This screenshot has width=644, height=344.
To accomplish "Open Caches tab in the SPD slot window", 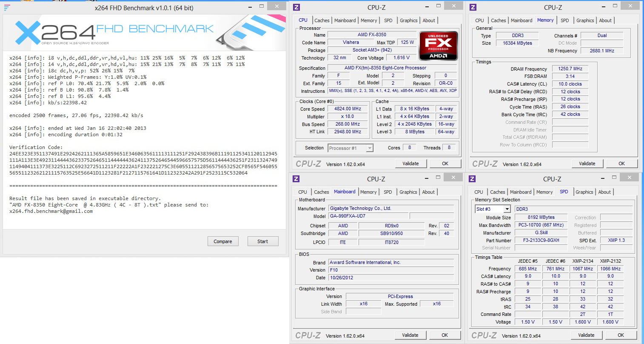I will tap(498, 192).
